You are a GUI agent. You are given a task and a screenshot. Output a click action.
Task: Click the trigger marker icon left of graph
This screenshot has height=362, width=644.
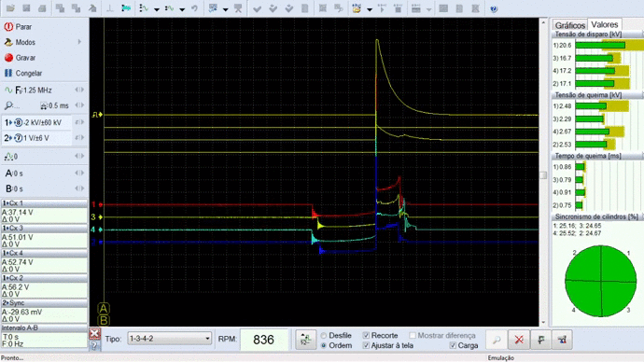(97, 115)
